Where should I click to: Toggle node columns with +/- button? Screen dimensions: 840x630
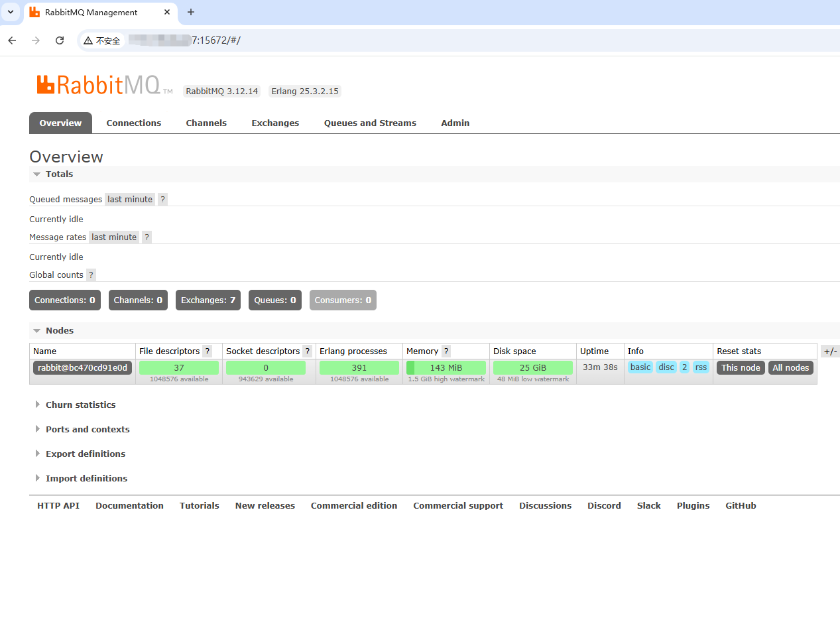click(830, 351)
